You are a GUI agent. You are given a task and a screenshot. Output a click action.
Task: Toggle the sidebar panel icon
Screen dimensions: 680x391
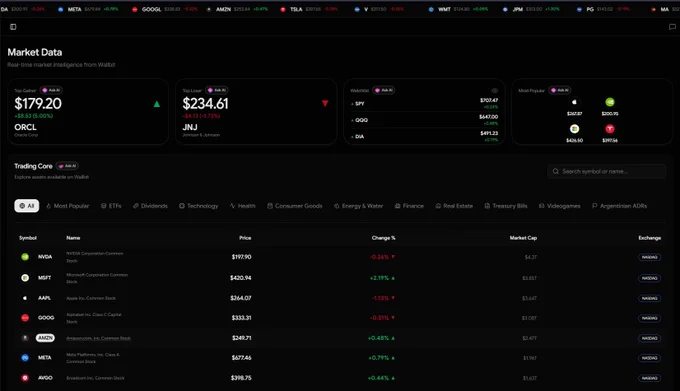(13, 27)
